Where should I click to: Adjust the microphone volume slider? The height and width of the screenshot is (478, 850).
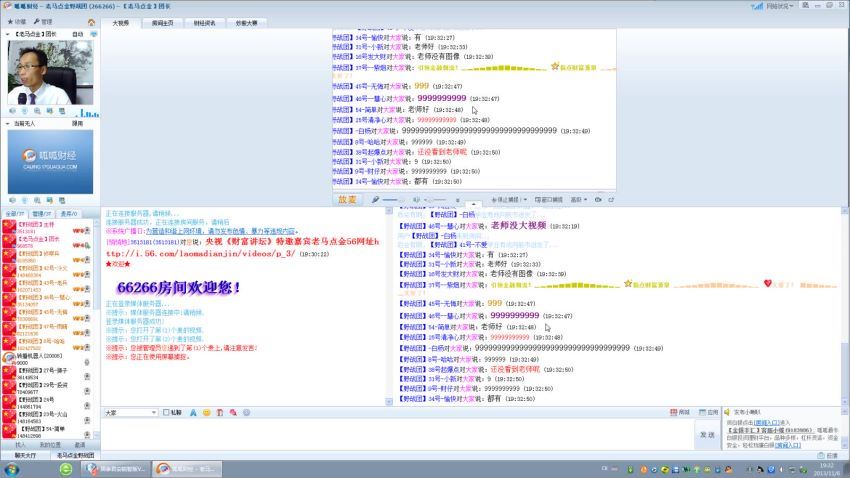pos(395,199)
